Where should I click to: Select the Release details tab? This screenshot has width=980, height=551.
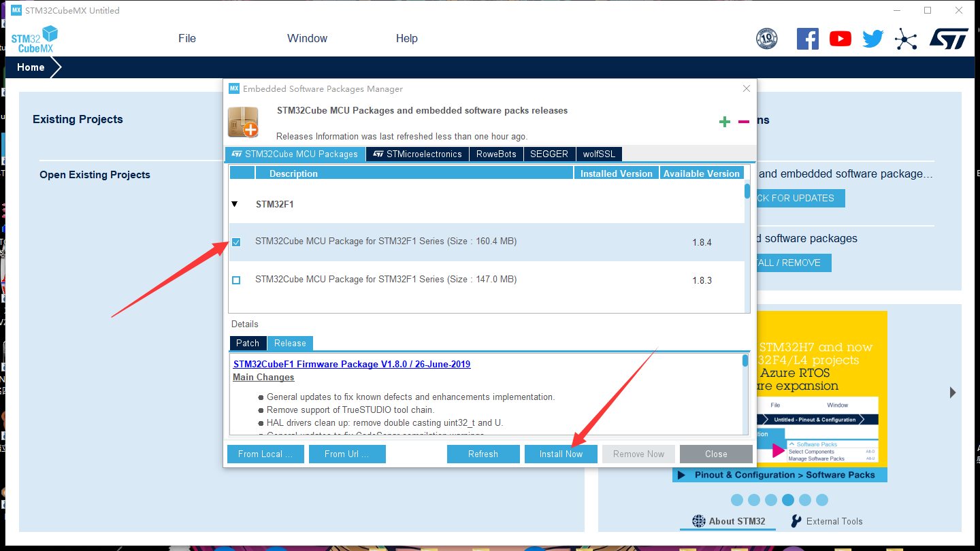click(290, 343)
